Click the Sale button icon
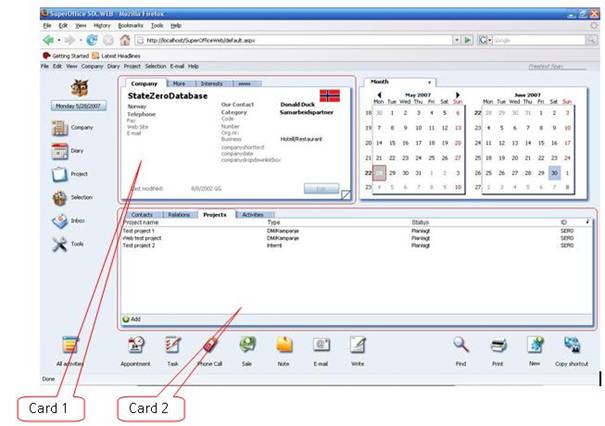Image resolution: width=605 pixels, height=426 pixels. pyautogui.click(x=247, y=345)
